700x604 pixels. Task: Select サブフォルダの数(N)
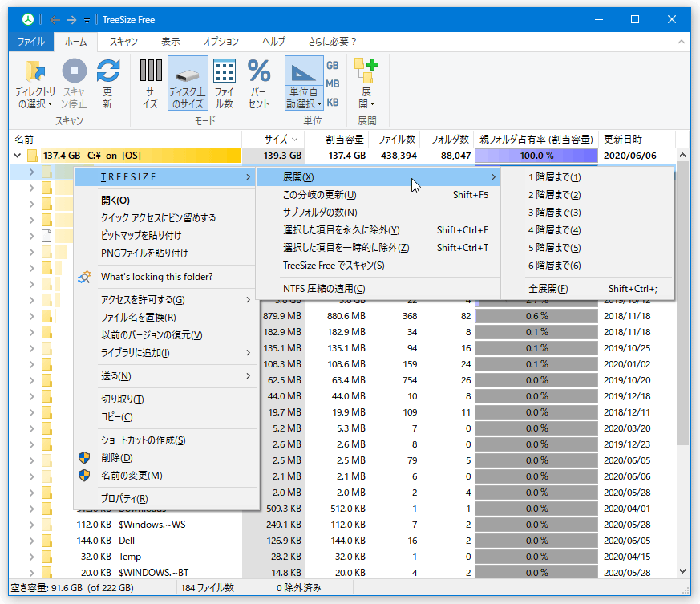pos(378,213)
